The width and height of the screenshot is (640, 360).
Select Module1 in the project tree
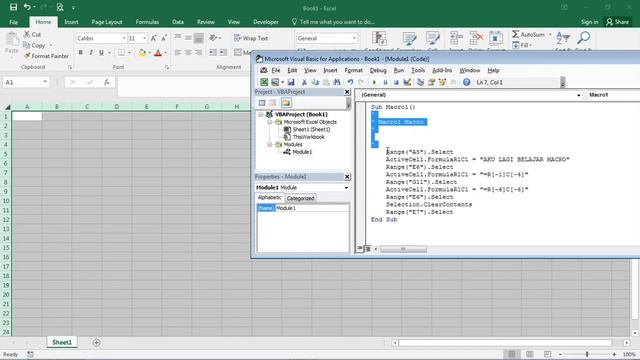click(x=302, y=152)
